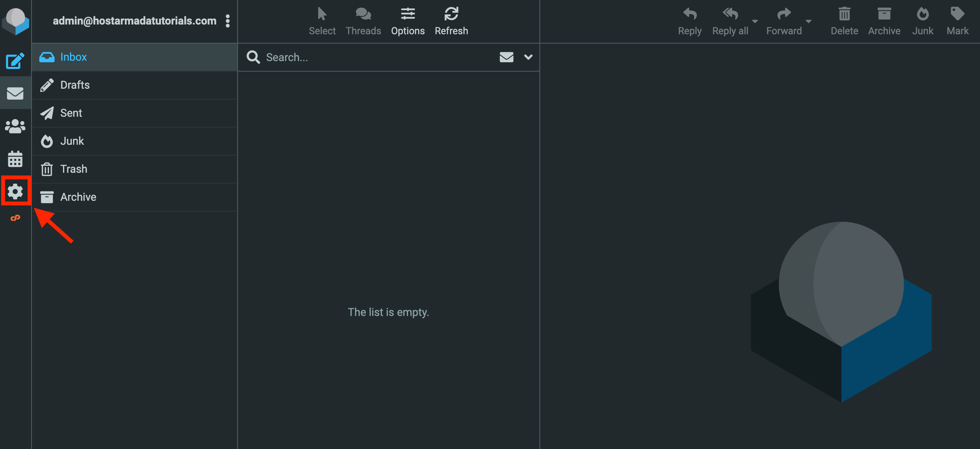Click the Reply button
980x449 pixels.
click(689, 21)
